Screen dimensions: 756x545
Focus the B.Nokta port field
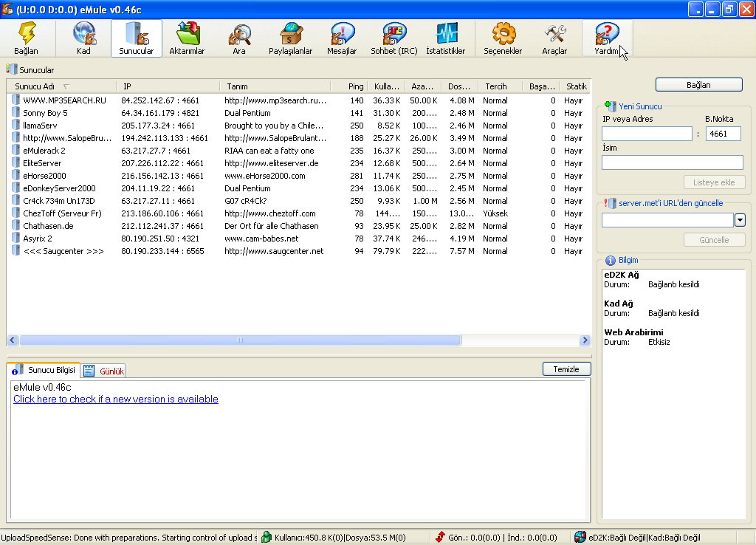[724, 134]
